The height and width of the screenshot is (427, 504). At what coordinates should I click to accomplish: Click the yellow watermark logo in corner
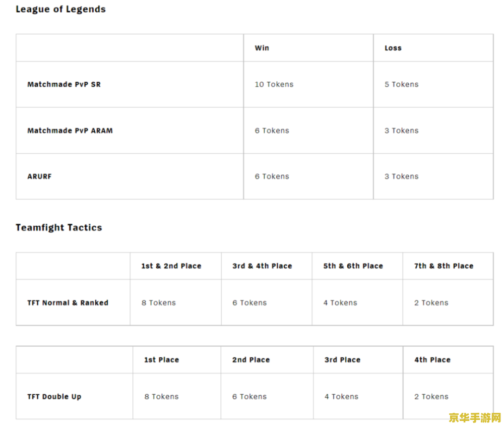pos(475,418)
